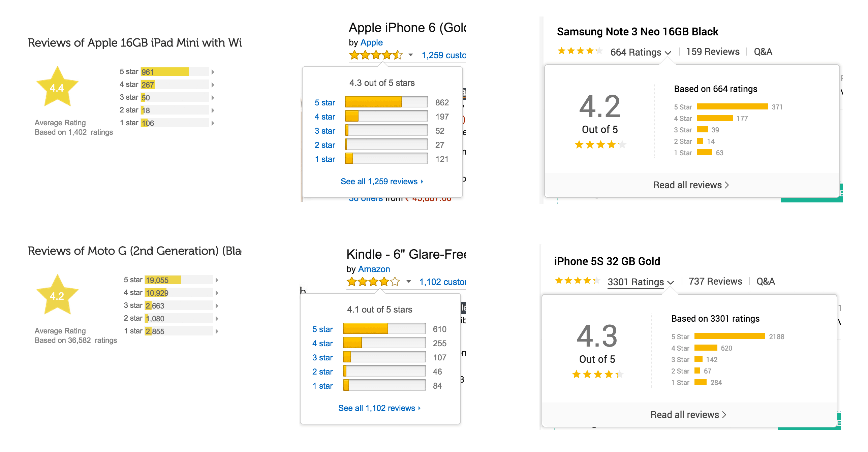Open the iPhone 5S Q&A tab
This screenshot has height=452, width=868.
click(x=766, y=281)
